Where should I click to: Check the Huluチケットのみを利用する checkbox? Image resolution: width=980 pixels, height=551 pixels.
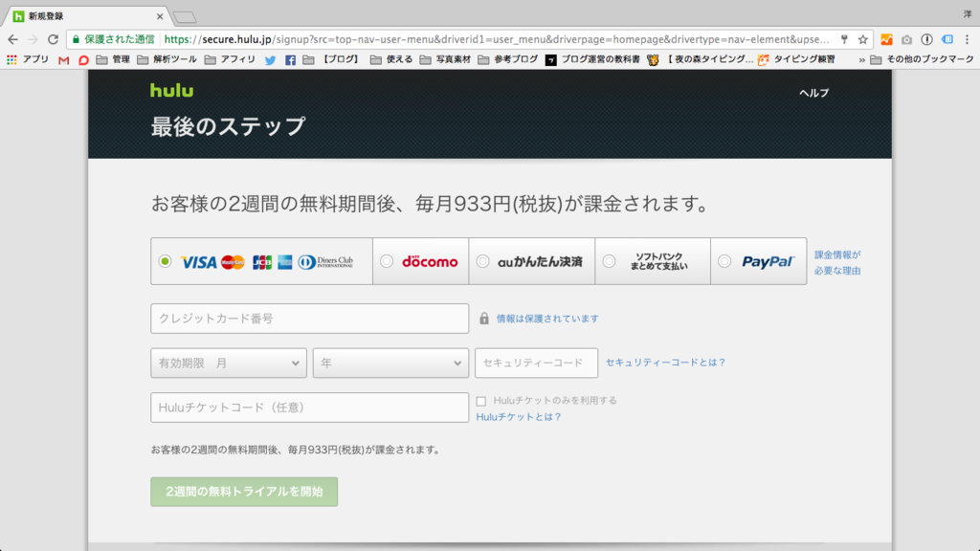[x=481, y=401]
